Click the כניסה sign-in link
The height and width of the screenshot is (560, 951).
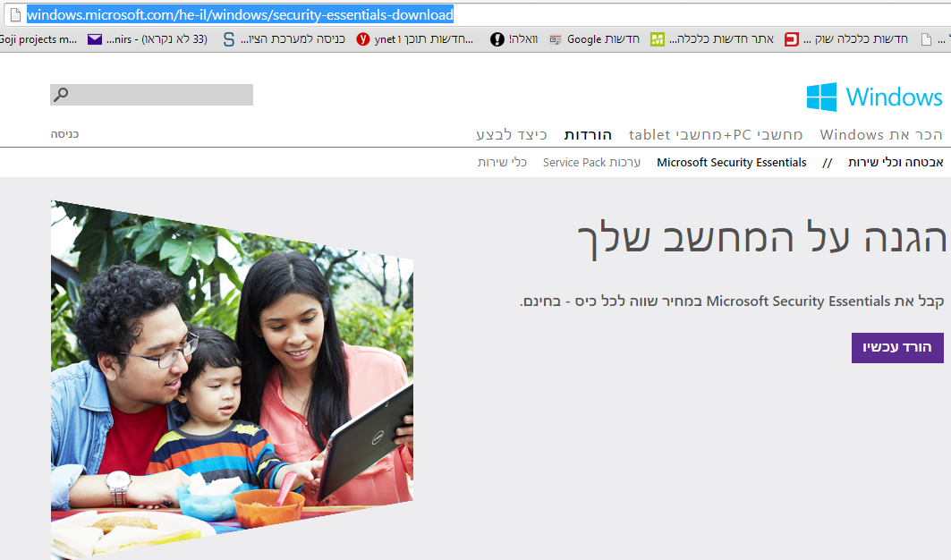click(64, 134)
